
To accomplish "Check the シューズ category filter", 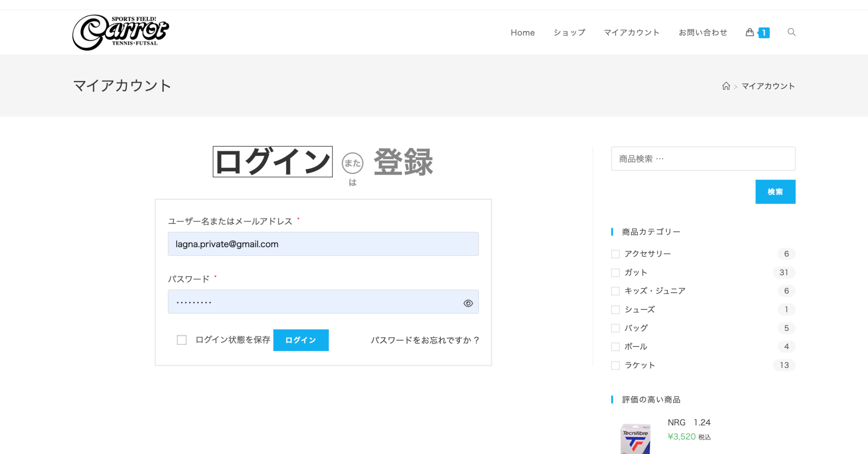I will 615,310.
